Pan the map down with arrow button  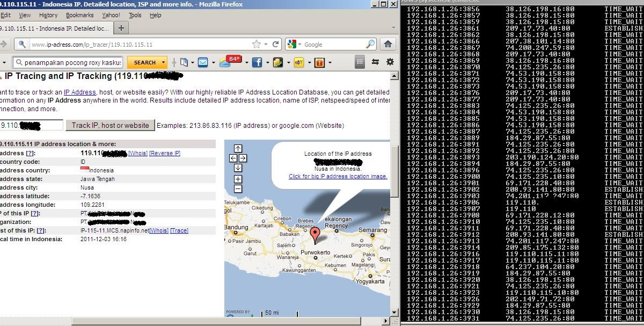(238, 168)
